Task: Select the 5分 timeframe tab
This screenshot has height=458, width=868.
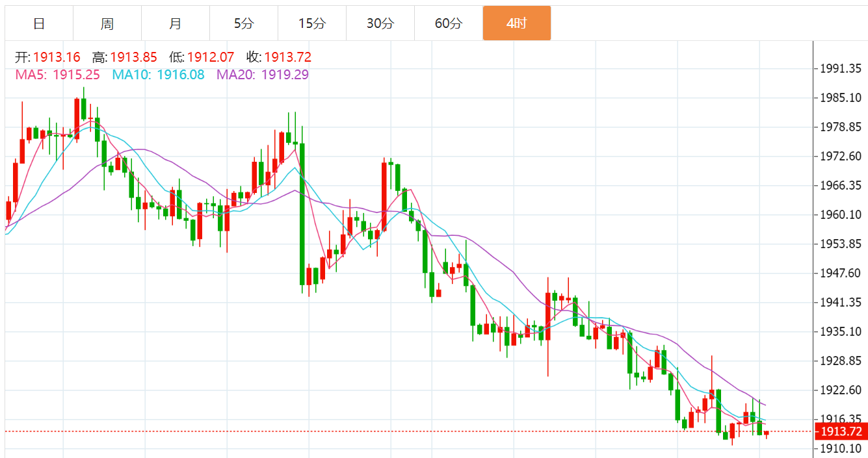Action: pos(244,23)
